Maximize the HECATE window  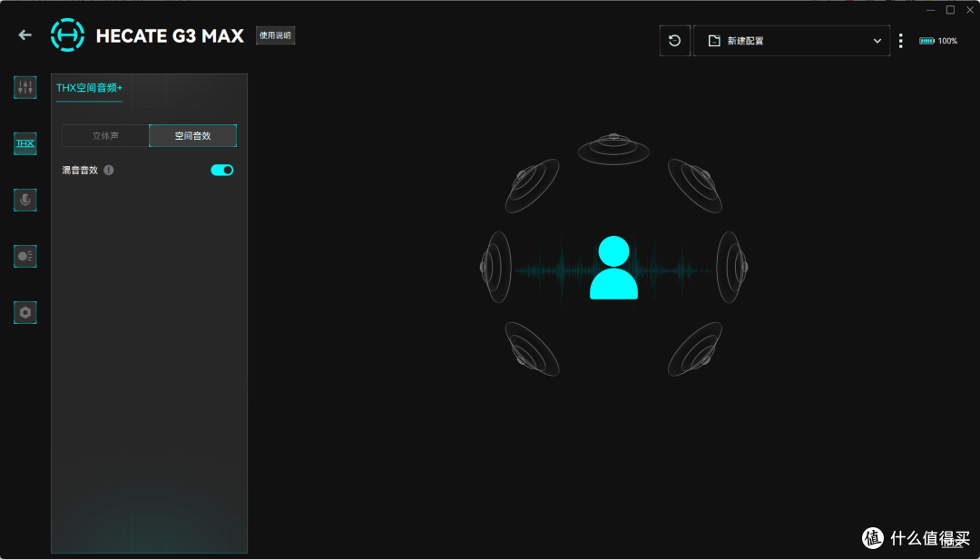tap(951, 10)
